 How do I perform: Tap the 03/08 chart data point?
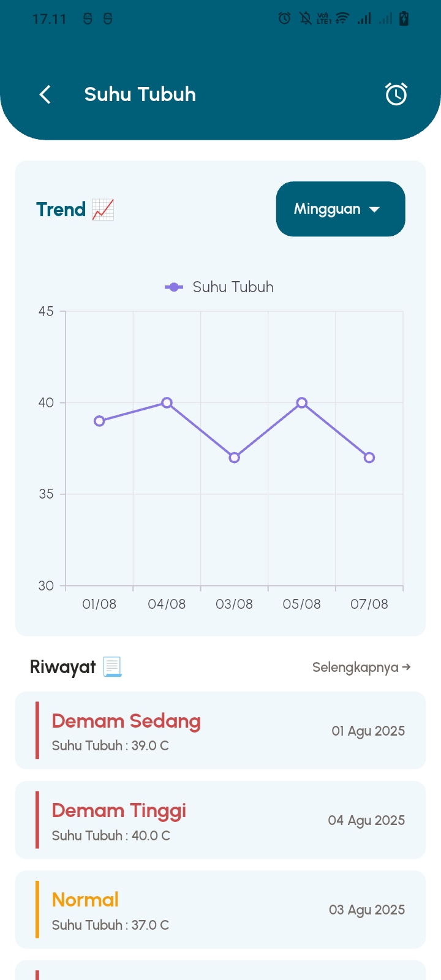[234, 458]
